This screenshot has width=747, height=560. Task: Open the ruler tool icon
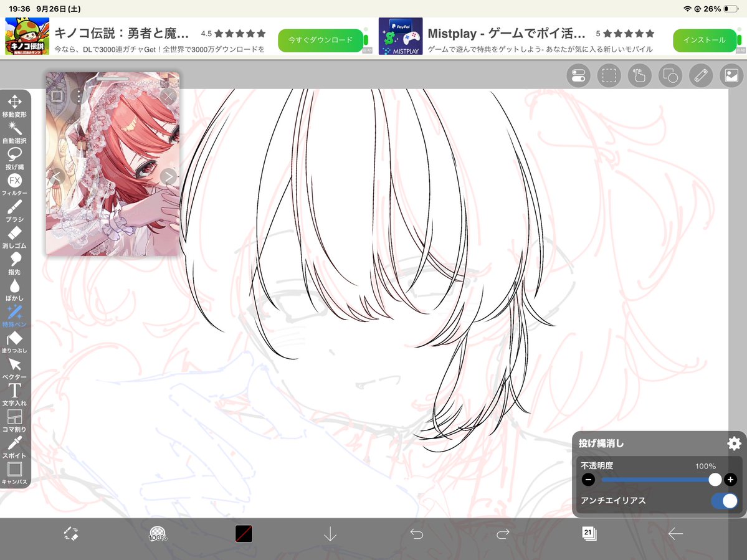tap(701, 76)
